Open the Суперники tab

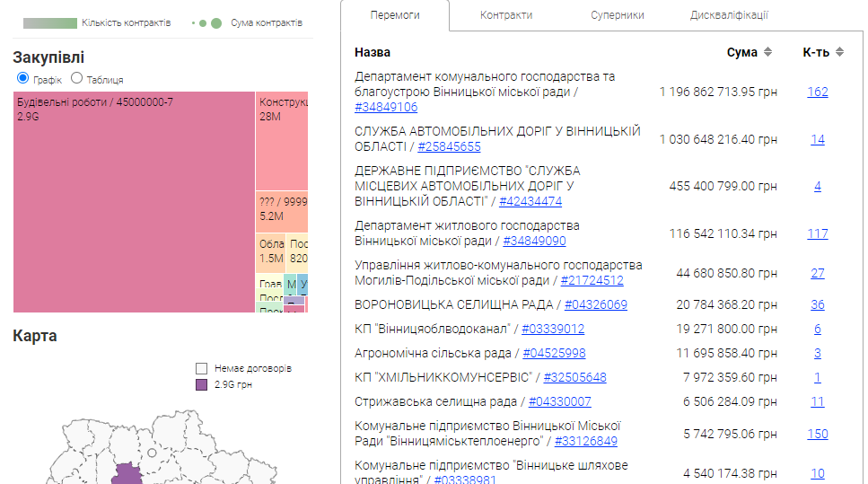[617, 15]
